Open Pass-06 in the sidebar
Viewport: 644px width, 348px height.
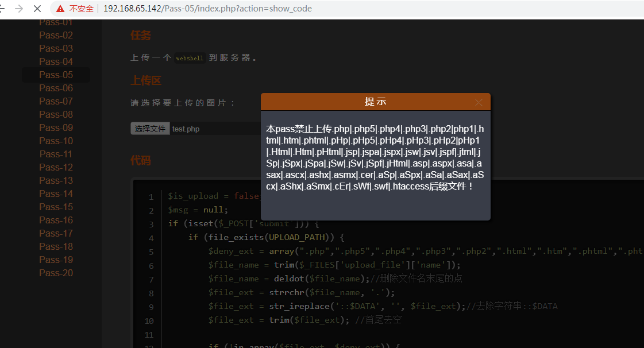[56, 88]
